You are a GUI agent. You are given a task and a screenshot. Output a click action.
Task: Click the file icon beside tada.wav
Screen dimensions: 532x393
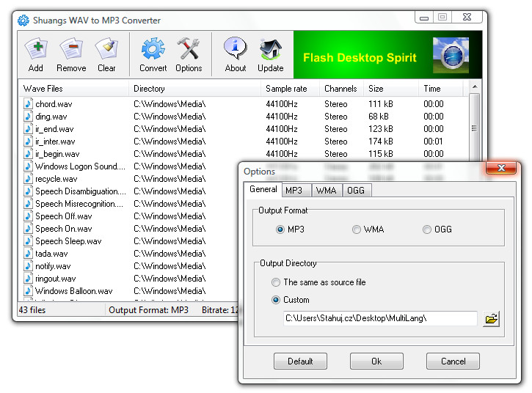pos(28,253)
